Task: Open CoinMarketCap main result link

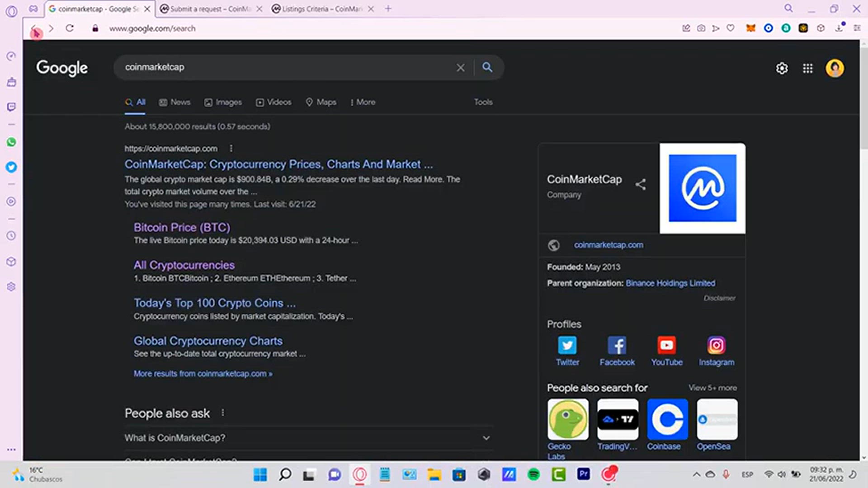Action: click(x=278, y=164)
